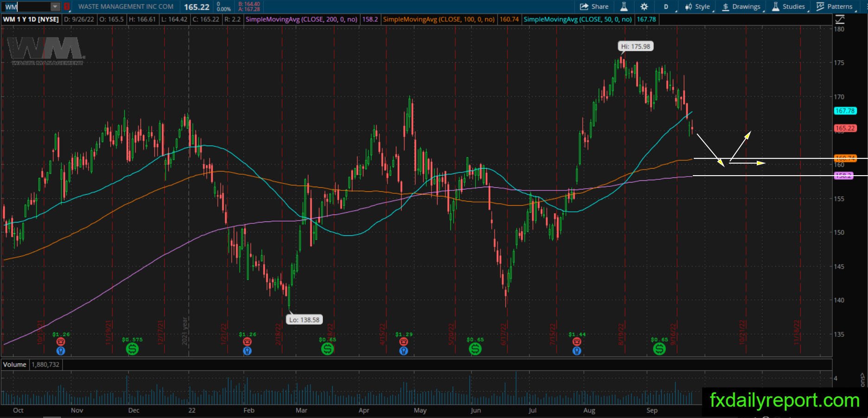
Task: Click the late-January conference call bulb icon
Action: [x=247, y=351]
